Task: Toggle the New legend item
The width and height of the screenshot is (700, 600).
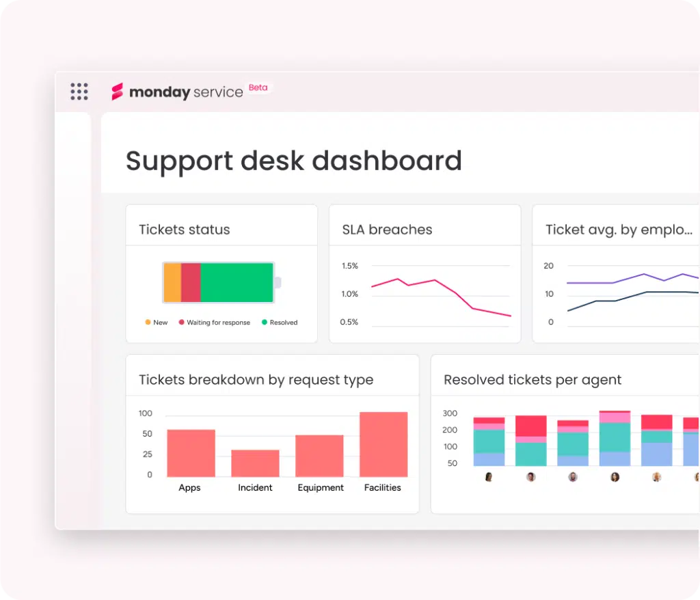Action: pyautogui.click(x=157, y=323)
